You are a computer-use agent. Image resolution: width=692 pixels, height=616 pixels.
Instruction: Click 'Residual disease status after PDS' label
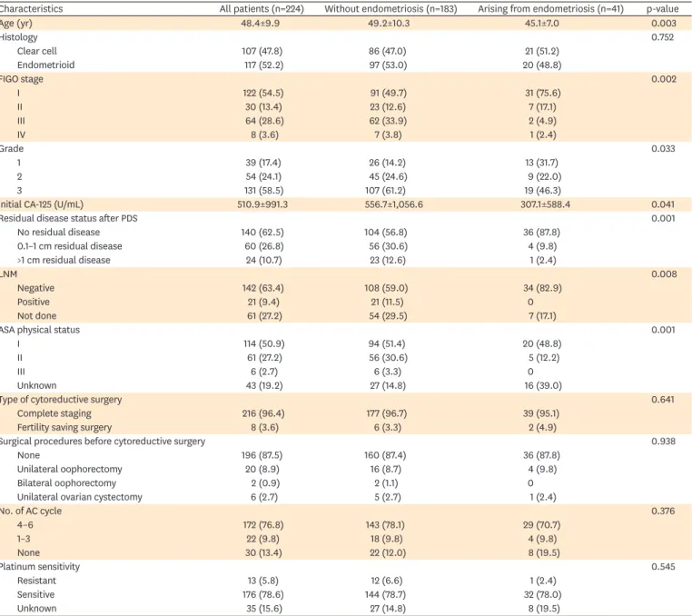point(68,218)
